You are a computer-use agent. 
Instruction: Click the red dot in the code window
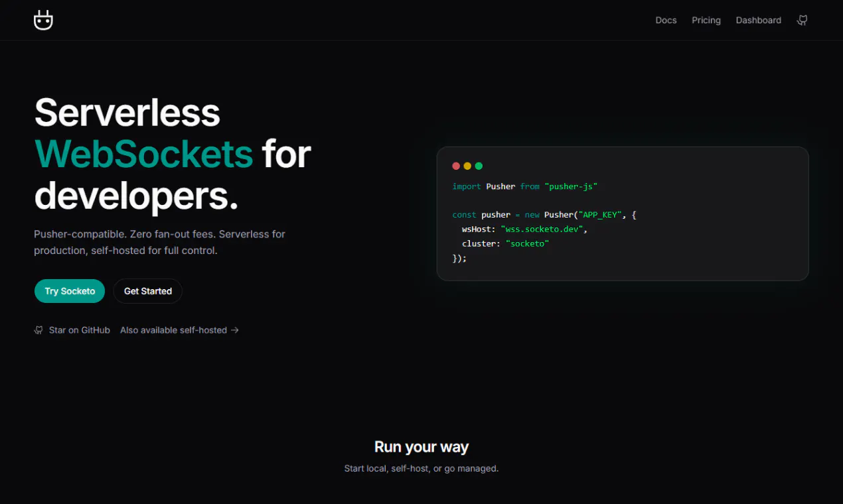pyautogui.click(x=456, y=166)
